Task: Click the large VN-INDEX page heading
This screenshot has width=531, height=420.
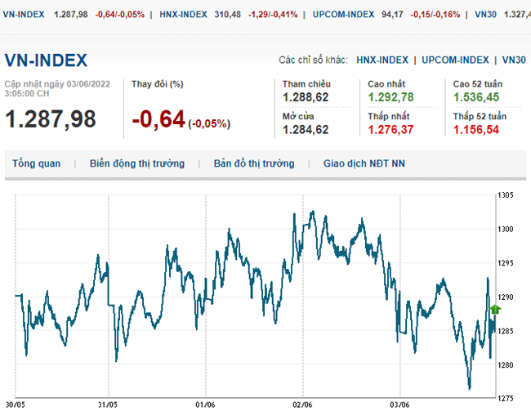Action: click(x=46, y=60)
